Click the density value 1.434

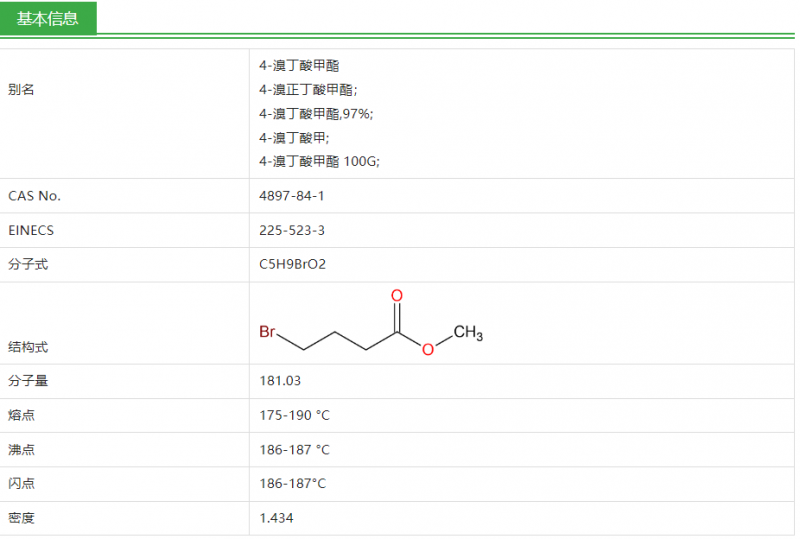276,518
